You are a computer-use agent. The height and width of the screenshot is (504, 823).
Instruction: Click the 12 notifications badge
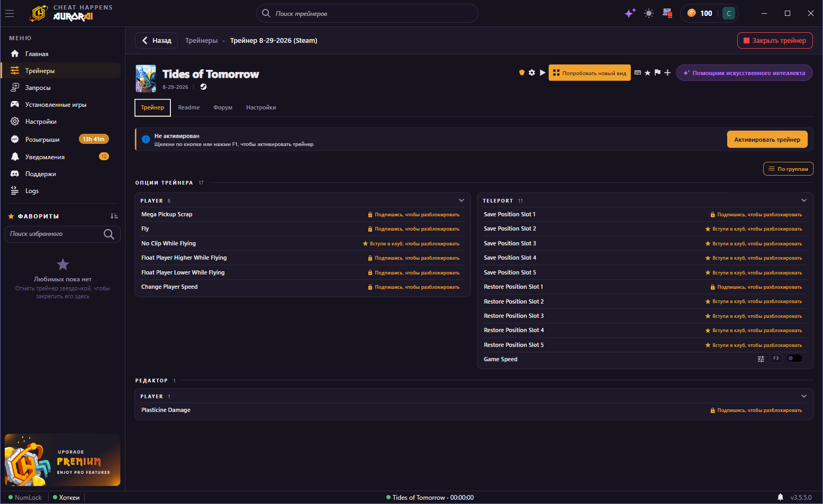[104, 157]
